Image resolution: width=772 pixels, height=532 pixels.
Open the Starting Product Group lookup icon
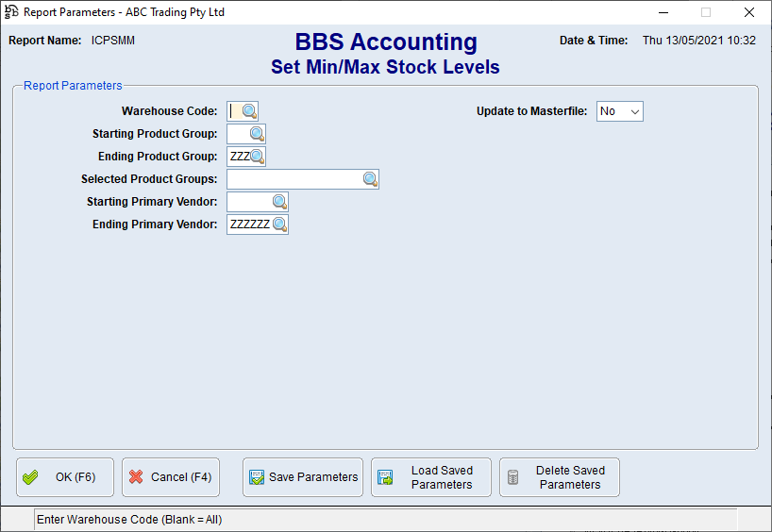257,134
